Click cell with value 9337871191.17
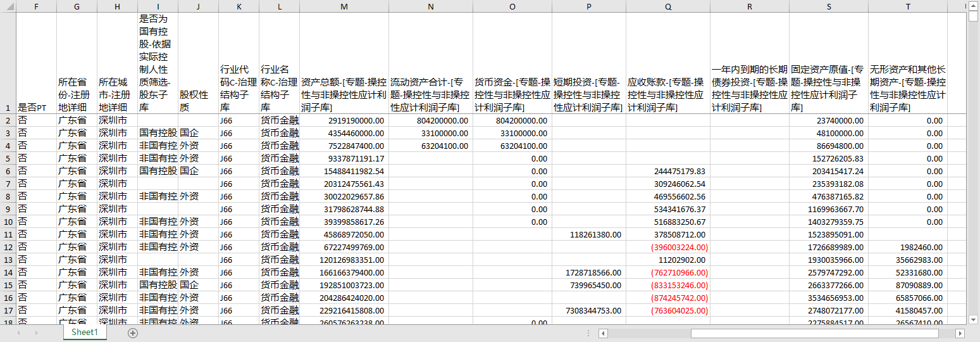 tap(344, 158)
